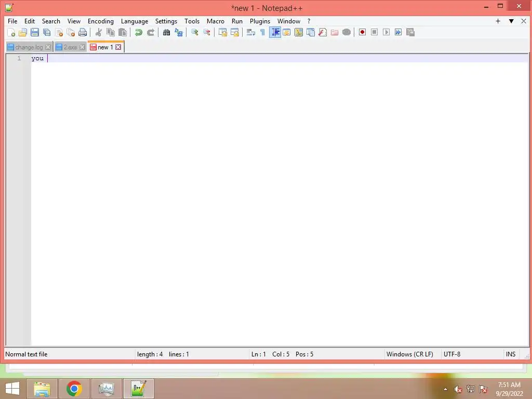
Task: Open the Search menu
Action: [51, 21]
